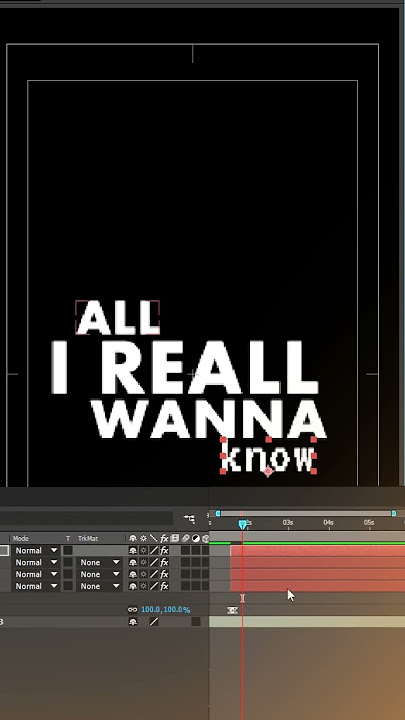Click the current time indicator playhead handle
The height and width of the screenshot is (720, 405).
point(242,524)
